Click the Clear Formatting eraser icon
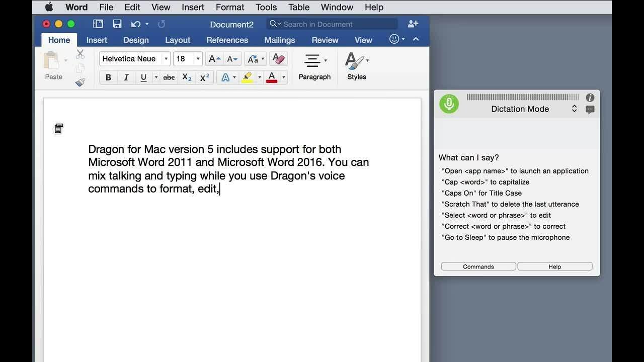 pyautogui.click(x=278, y=59)
